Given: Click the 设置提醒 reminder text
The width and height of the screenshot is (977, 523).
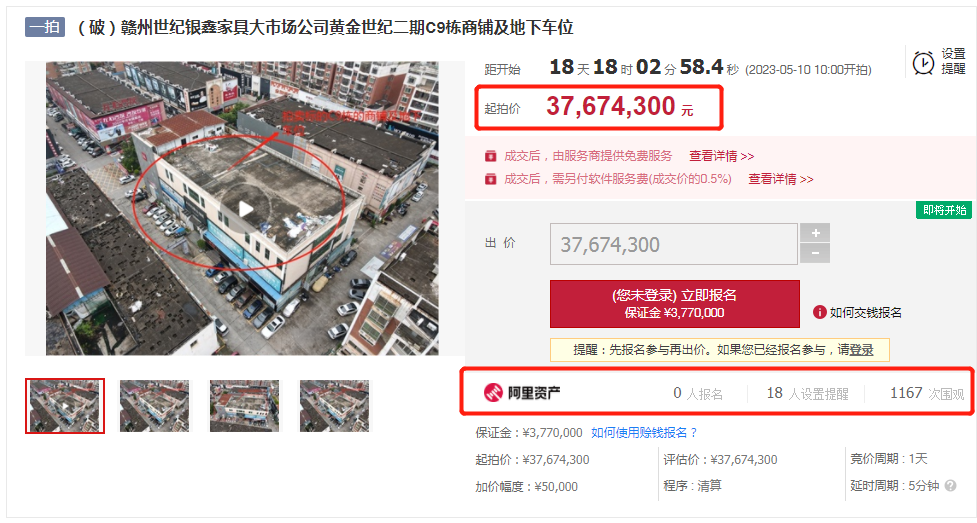Looking at the screenshot, I should point(953,61).
